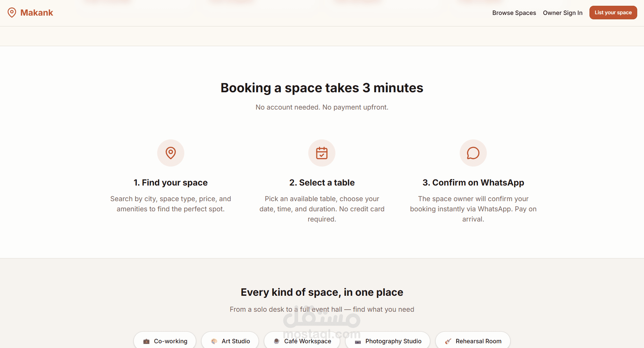Select the Café Workspace category chip
The width and height of the screenshot is (644, 348).
point(302,341)
